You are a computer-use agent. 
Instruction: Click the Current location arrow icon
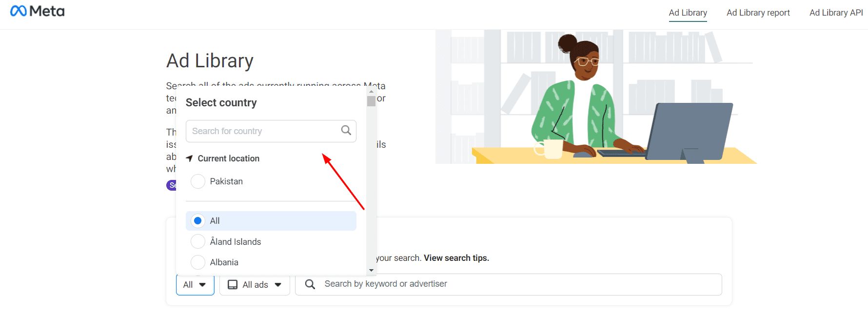(190, 158)
